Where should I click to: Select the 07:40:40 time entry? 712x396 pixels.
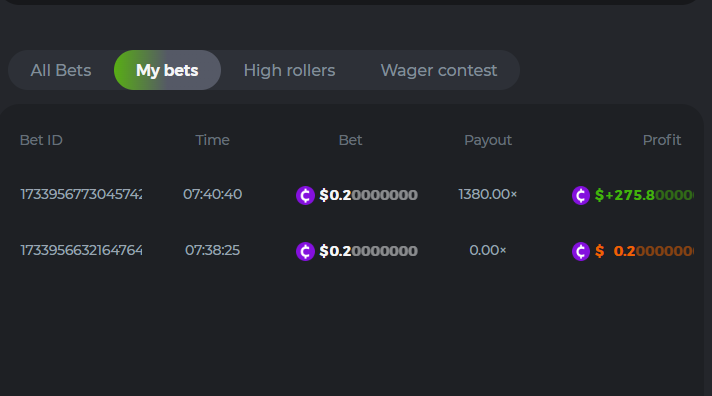click(213, 194)
